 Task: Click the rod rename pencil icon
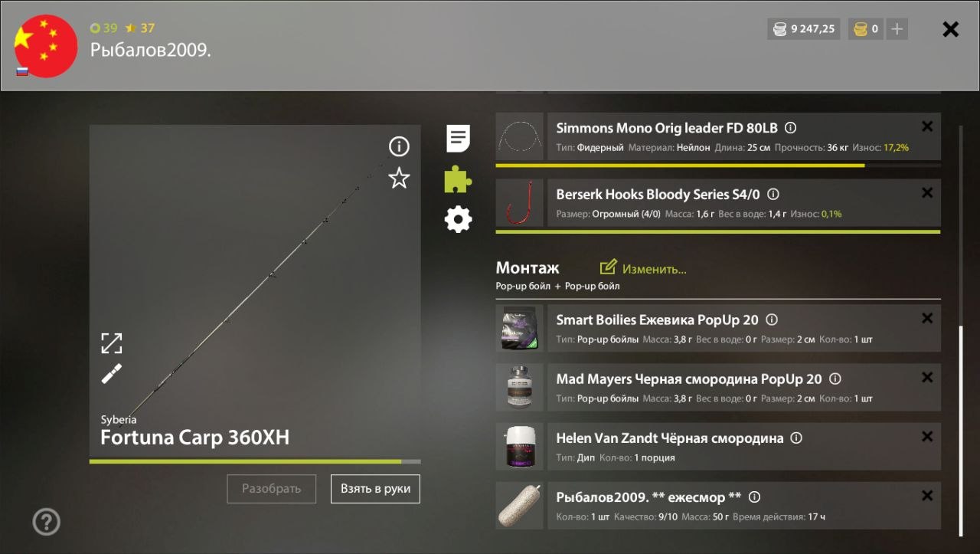(x=112, y=374)
